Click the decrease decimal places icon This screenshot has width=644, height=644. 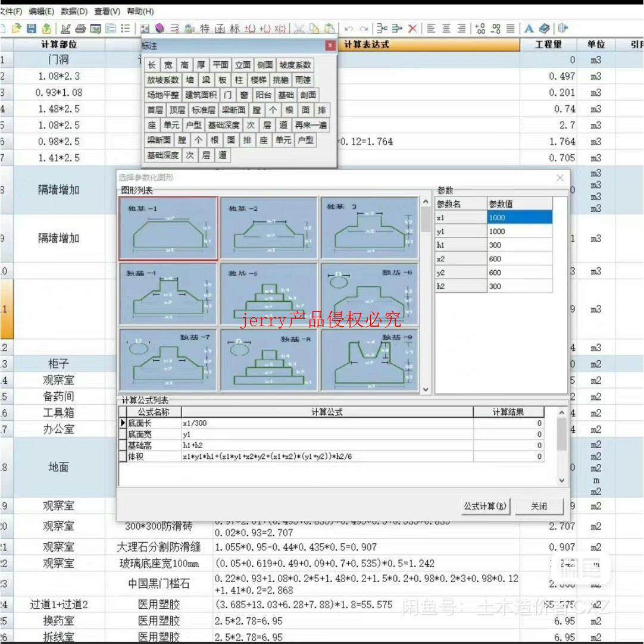tap(495, 29)
